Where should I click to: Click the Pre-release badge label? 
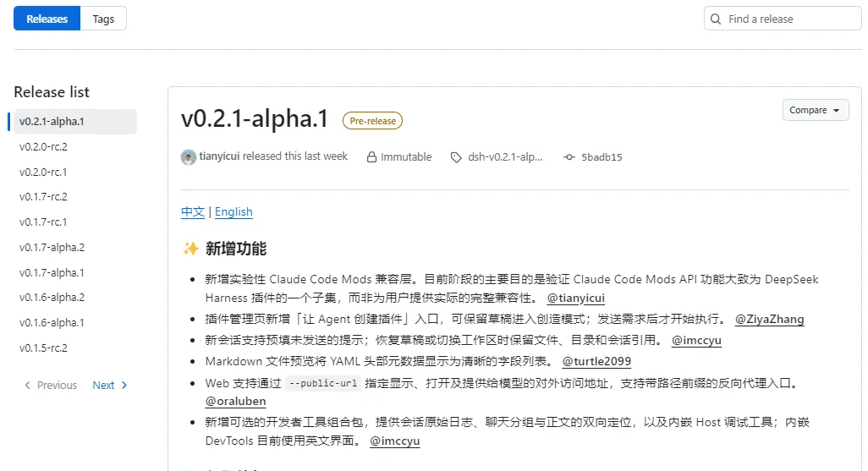point(372,121)
